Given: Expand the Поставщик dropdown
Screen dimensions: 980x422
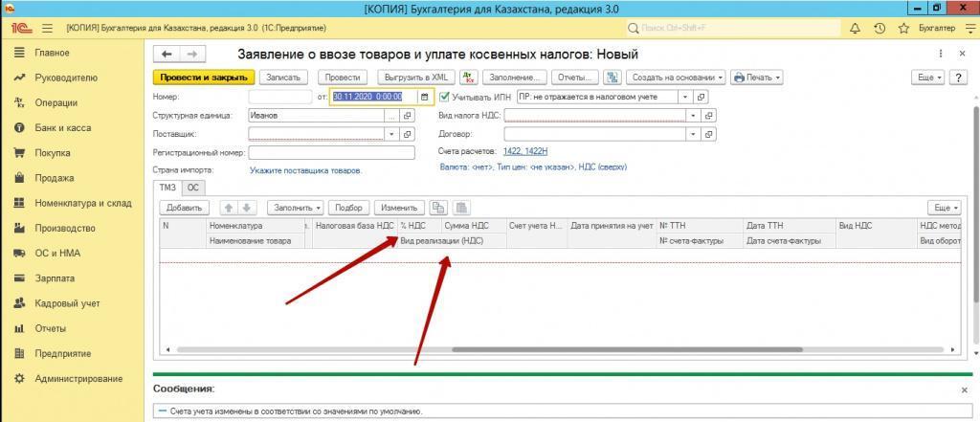Looking at the screenshot, I should 391,134.
